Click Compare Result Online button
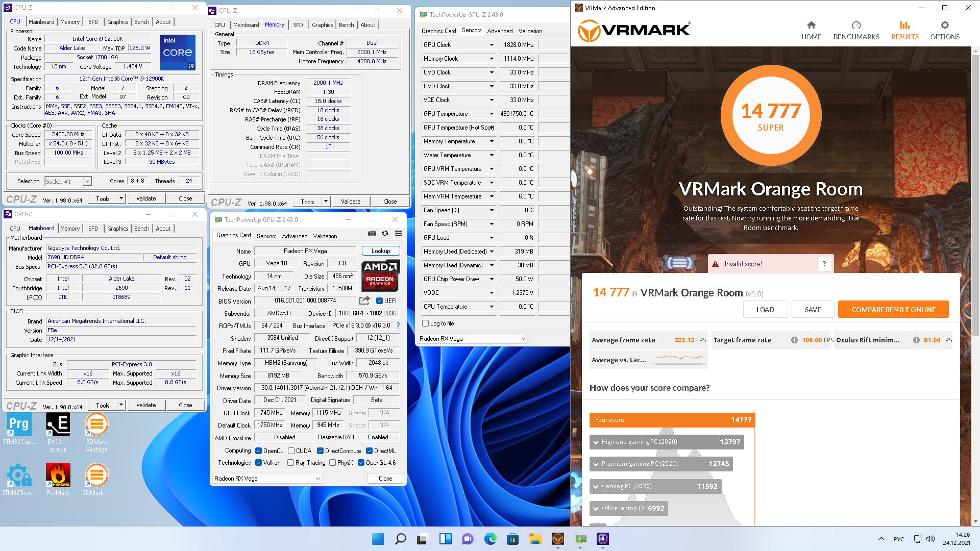Viewport: 980px width, 551px height. pos(893,310)
